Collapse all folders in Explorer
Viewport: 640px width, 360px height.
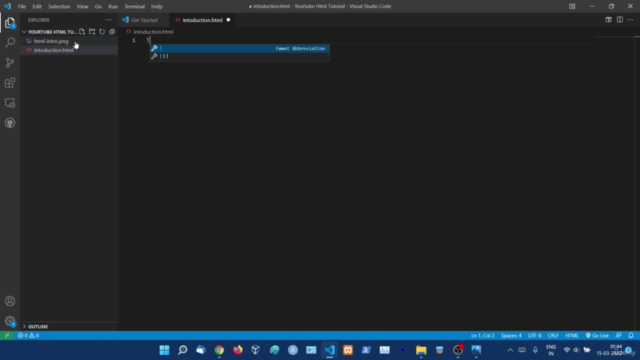click(x=112, y=32)
